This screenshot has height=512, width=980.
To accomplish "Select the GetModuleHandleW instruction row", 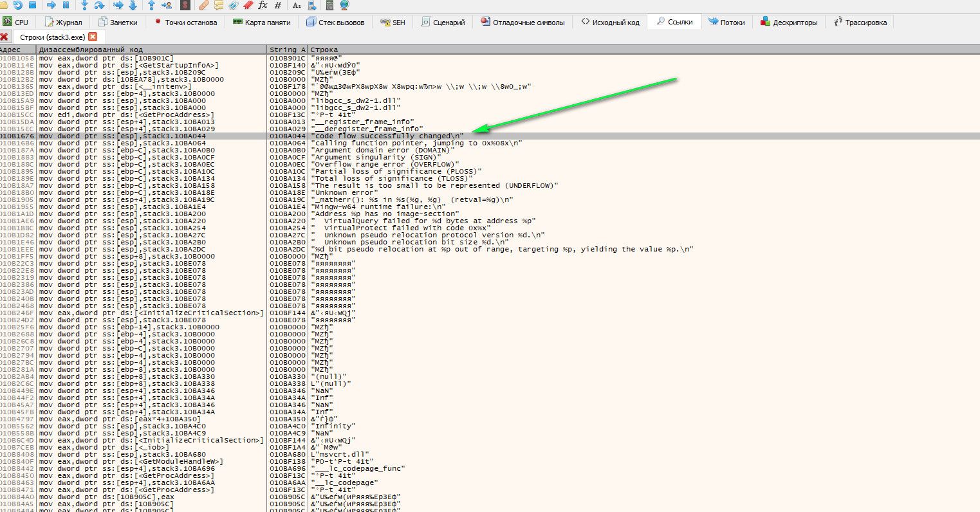I will pos(490,462).
